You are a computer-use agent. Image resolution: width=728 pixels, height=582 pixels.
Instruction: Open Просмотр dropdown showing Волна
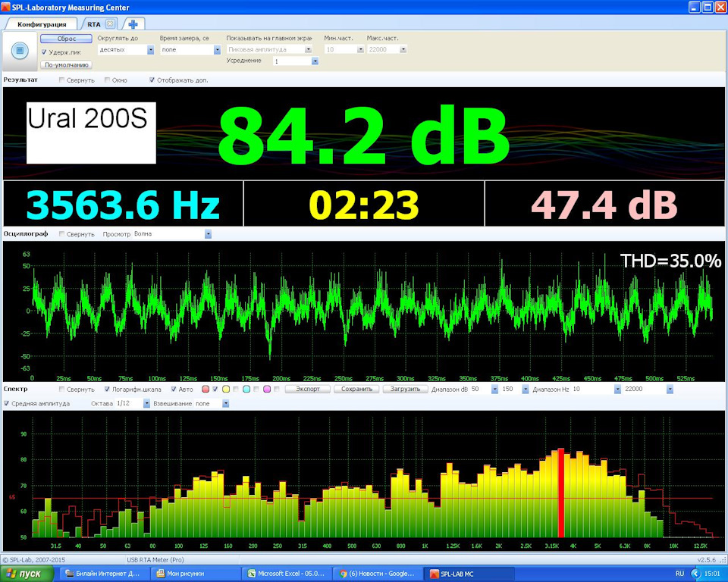pyautogui.click(x=208, y=234)
